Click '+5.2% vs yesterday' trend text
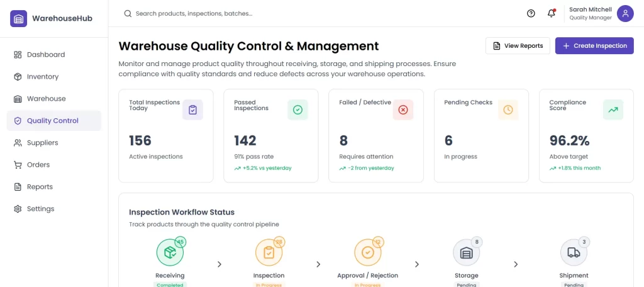This screenshot has height=287, width=644. coord(267,168)
